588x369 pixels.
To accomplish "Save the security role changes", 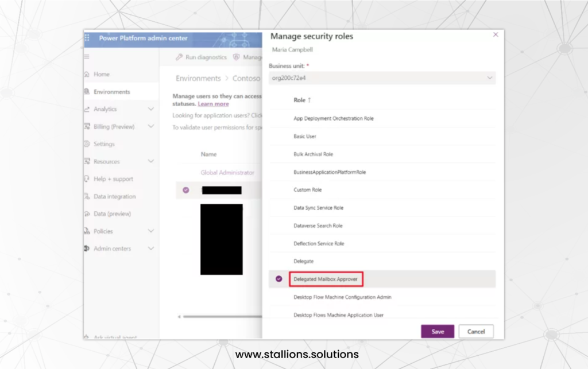I will [x=437, y=331].
